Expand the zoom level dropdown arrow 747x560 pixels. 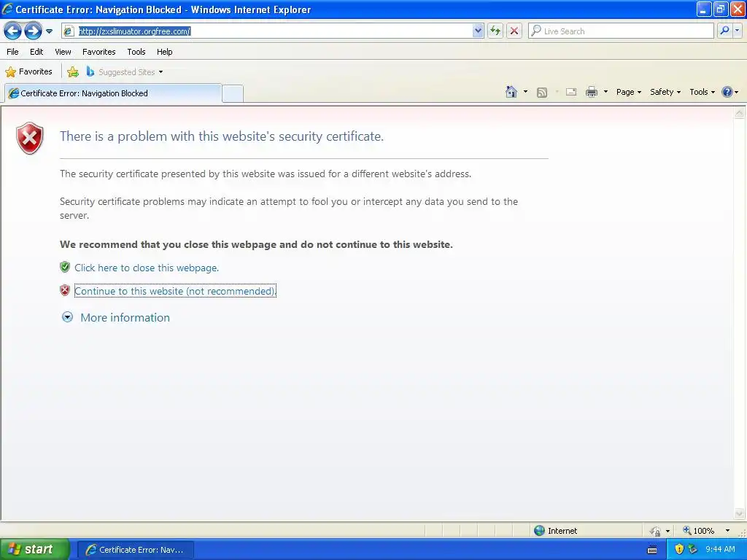tap(727, 531)
